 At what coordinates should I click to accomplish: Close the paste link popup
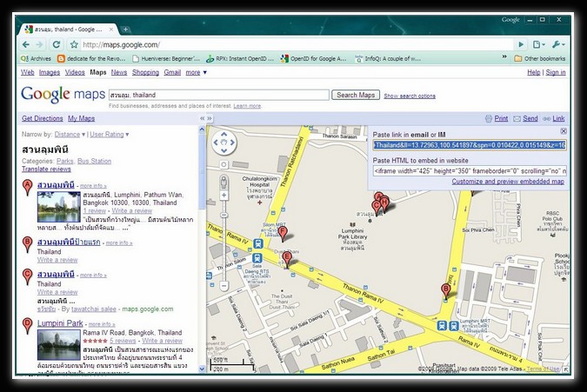click(564, 131)
